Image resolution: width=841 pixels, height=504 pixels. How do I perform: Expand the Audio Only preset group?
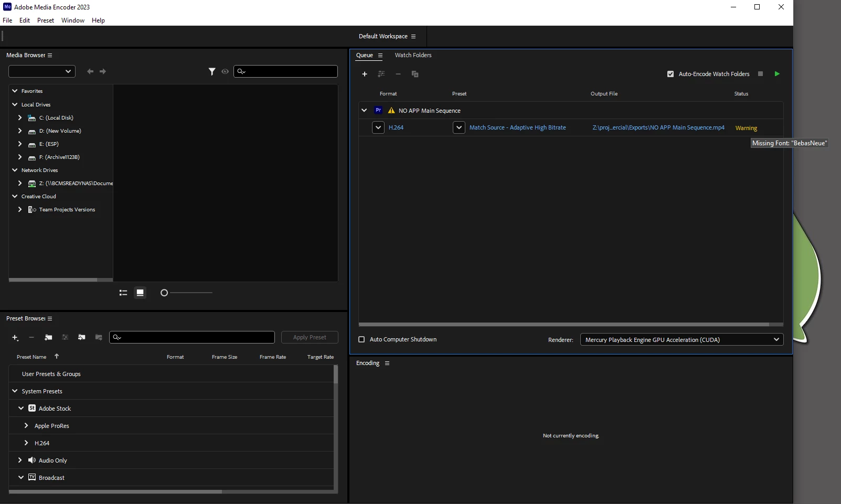tap(20, 460)
